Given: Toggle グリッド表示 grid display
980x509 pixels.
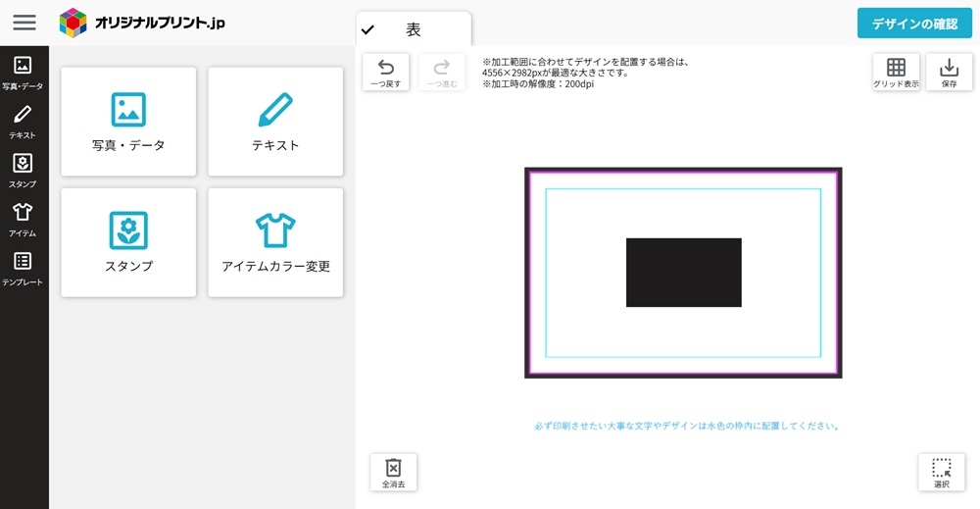Looking at the screenshot, I should point(896,73).
